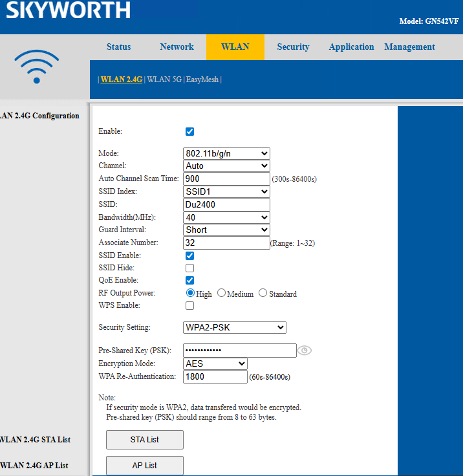463x476 pixels.
Task: Toggle the Enable checkbox
Action: (189, 131)
